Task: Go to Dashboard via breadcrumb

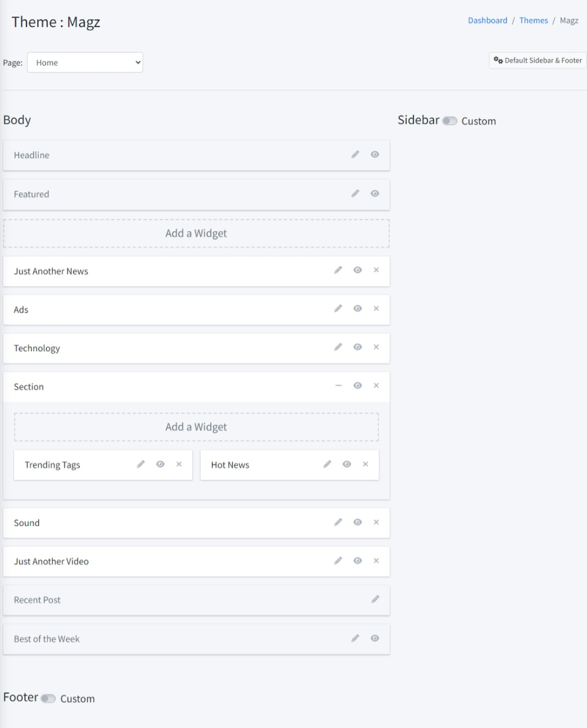Action: pos(487,21)
